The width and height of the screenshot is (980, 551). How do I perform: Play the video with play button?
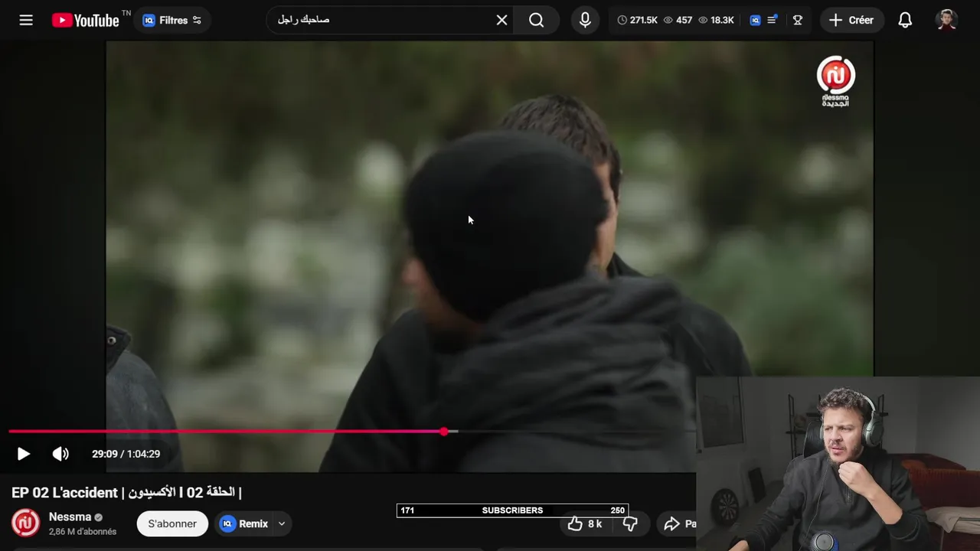[x=24, y=454]
